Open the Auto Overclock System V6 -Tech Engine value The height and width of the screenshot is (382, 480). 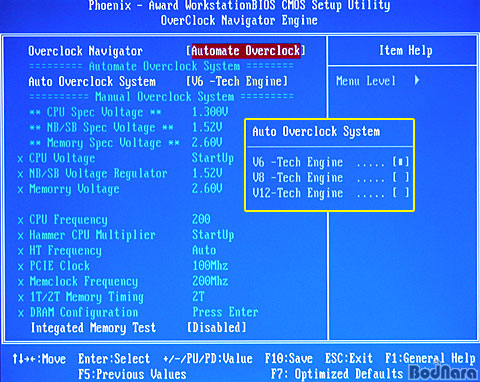pyautogui.click(x=237, y=81)
